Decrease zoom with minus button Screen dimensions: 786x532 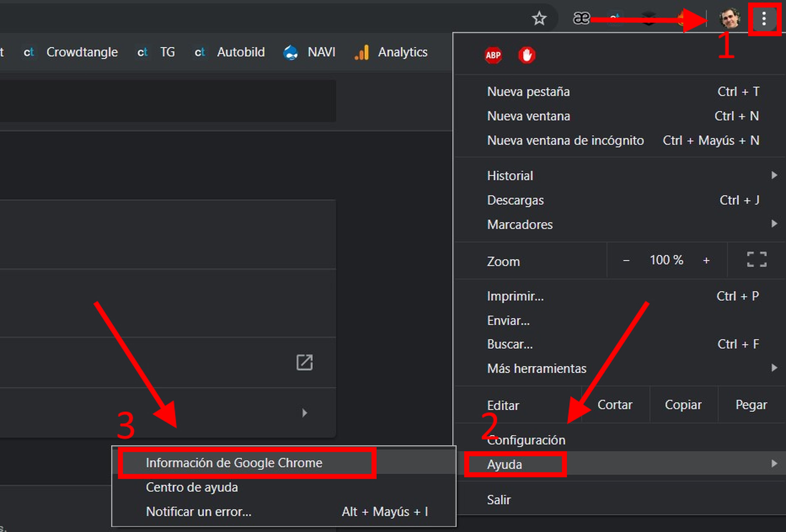(626, 261)
